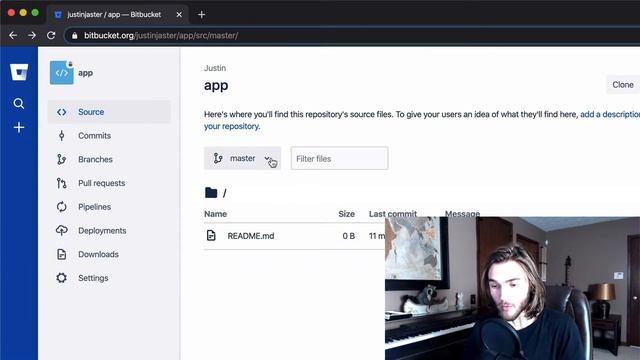Open a new browser tab
640x360 pixels.
[x=202, y=15]
